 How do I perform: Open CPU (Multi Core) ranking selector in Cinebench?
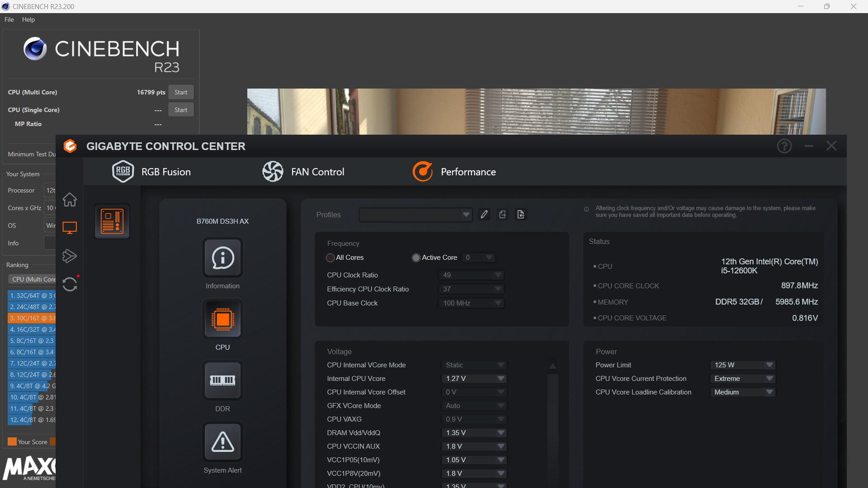32,279
